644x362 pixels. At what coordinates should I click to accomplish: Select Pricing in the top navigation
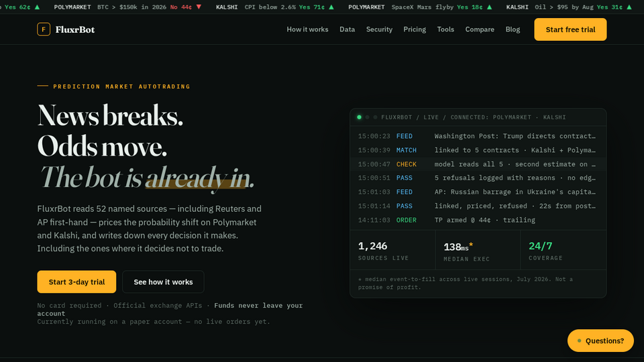tap(415, 29)
